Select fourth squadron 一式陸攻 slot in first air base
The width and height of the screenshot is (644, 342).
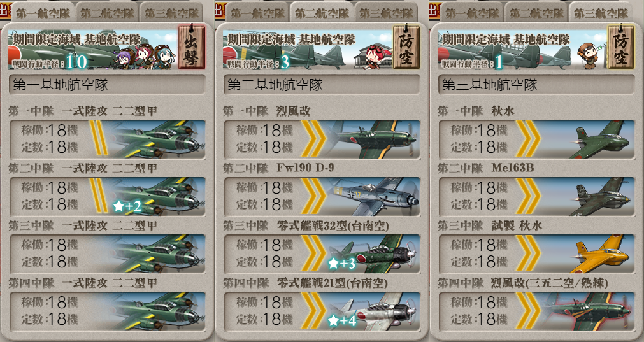click(x=107, y=311)
